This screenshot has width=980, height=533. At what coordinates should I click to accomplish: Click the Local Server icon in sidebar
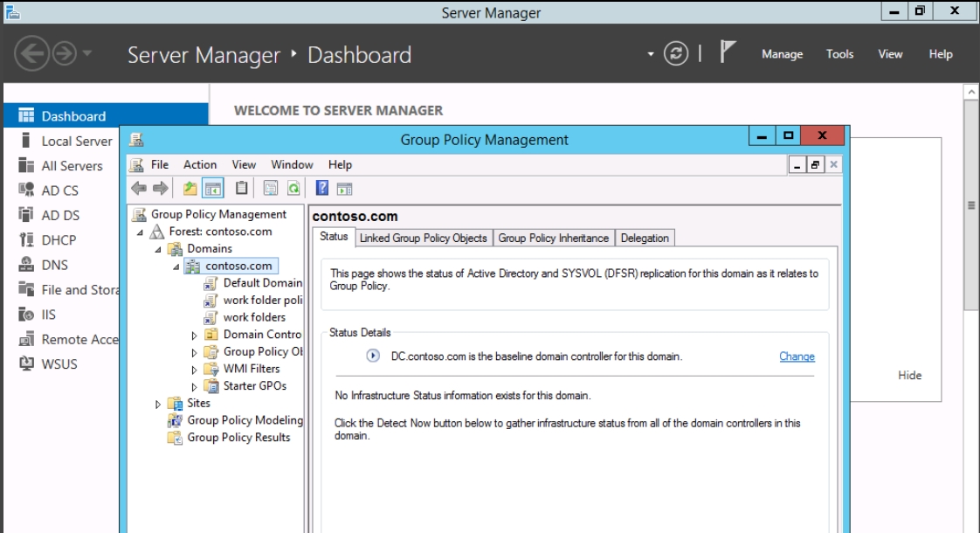(26, 140)
